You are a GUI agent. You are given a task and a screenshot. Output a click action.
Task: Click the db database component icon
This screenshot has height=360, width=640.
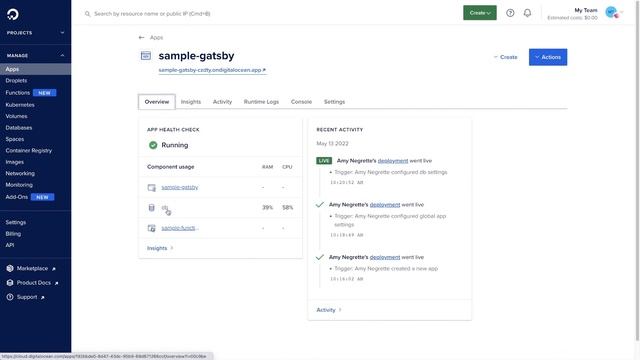point(151,208)
